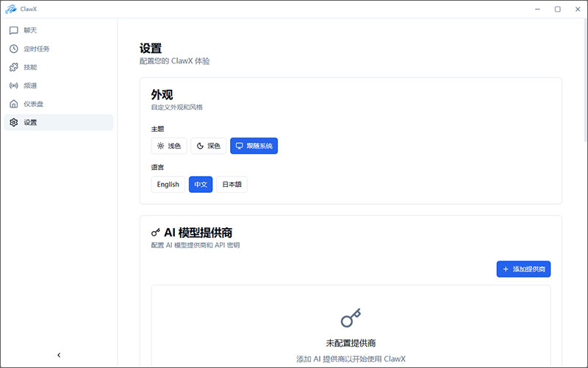Select 跟随系统 theme option
The height and width of the screenshot is (368, 588).
(x=254, y=146)
